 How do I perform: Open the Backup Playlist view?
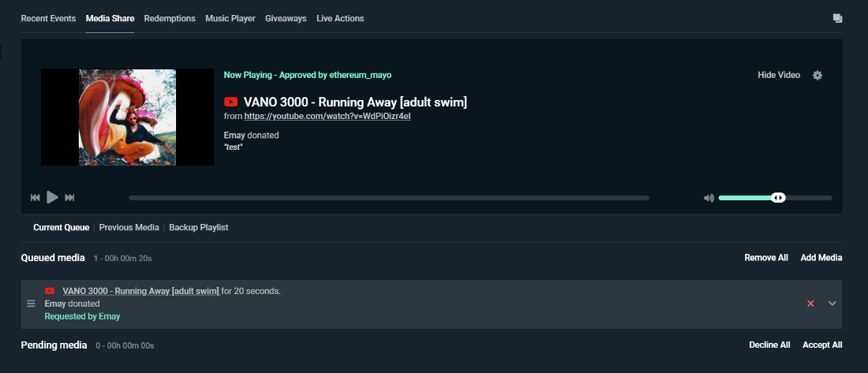[199, 227]
